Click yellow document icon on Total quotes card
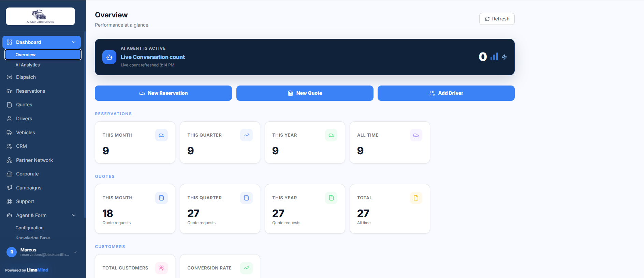Viewport: 644px width, 278px height. tap(416, 198)
